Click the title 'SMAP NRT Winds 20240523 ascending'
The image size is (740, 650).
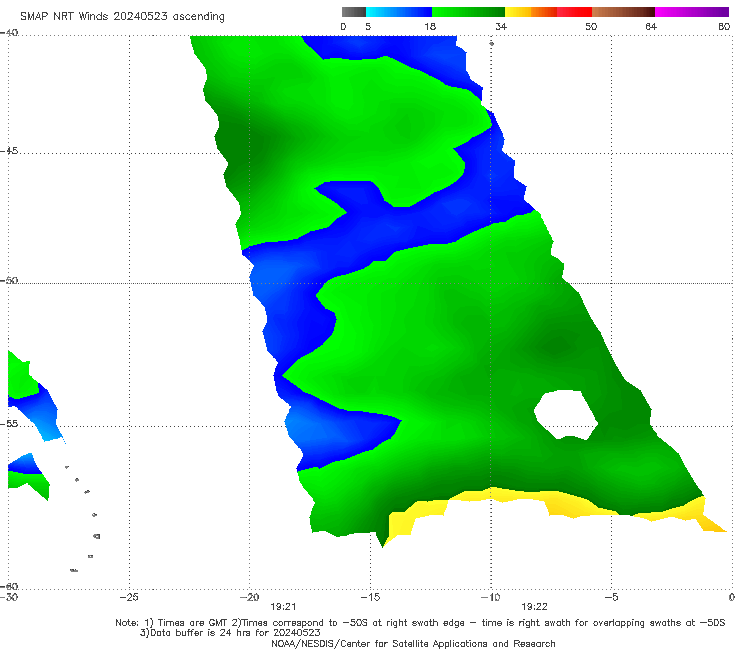click(x=122, y=16)
